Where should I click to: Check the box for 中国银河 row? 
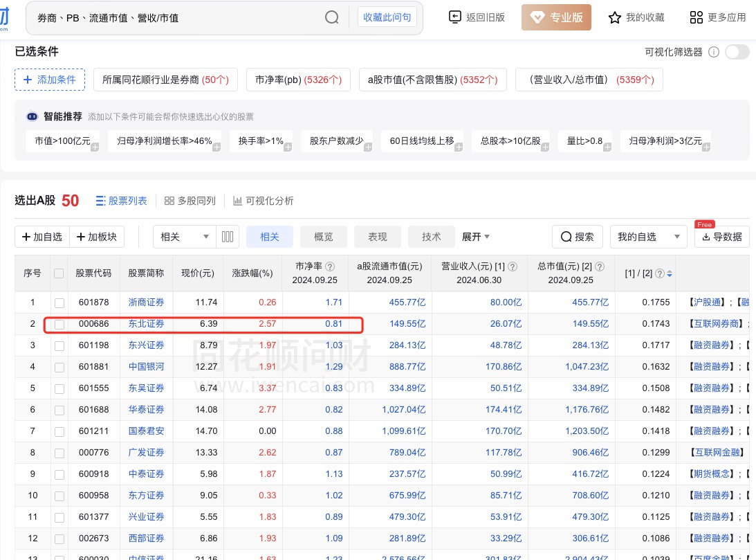59,367
